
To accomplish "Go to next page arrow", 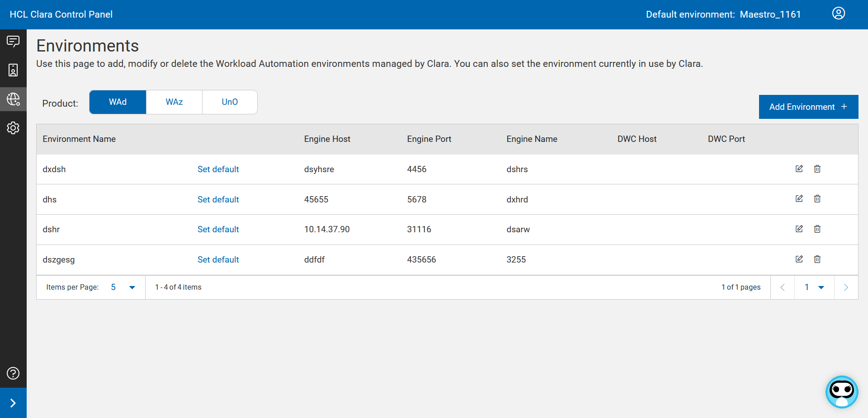I will point(845,287).
